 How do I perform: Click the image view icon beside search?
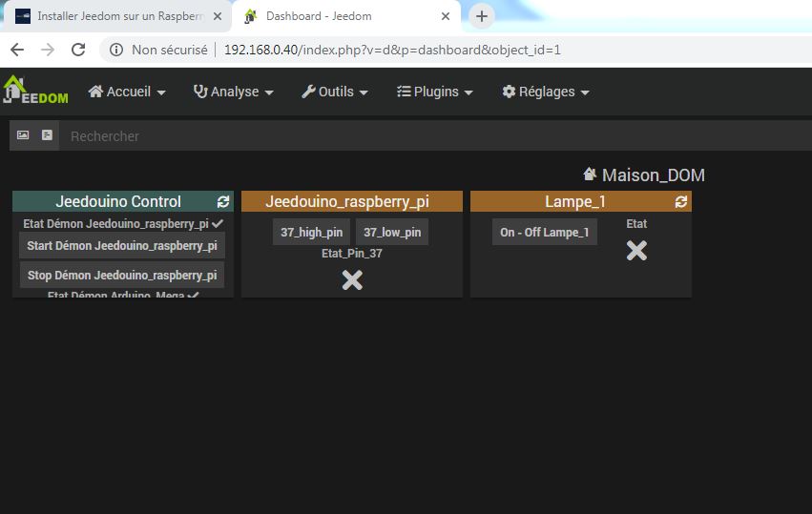coord(23,135)
